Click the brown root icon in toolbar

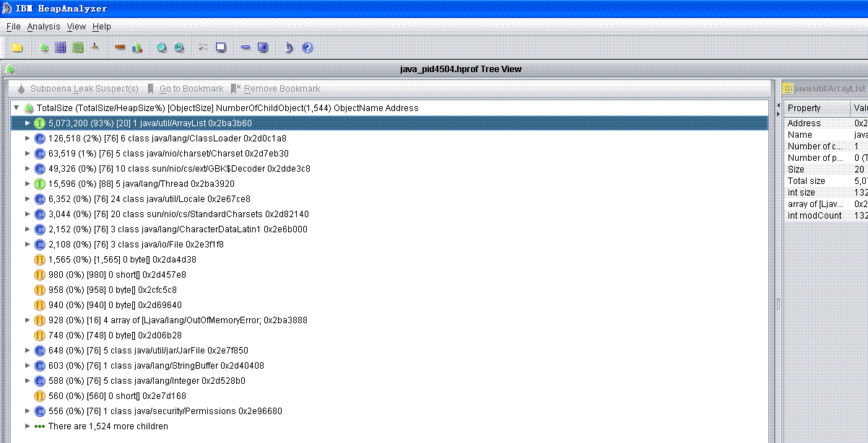(x=95, y=48)
